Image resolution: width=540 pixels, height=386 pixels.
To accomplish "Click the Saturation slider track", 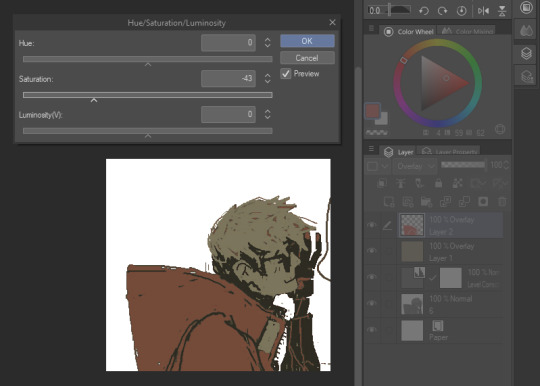I will tap(148, 95).
